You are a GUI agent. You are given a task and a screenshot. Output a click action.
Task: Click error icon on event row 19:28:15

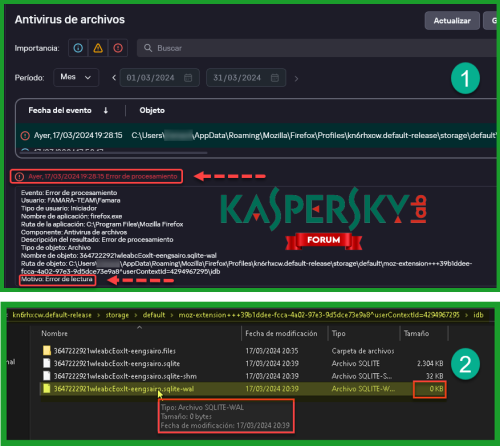click(25, 136)
